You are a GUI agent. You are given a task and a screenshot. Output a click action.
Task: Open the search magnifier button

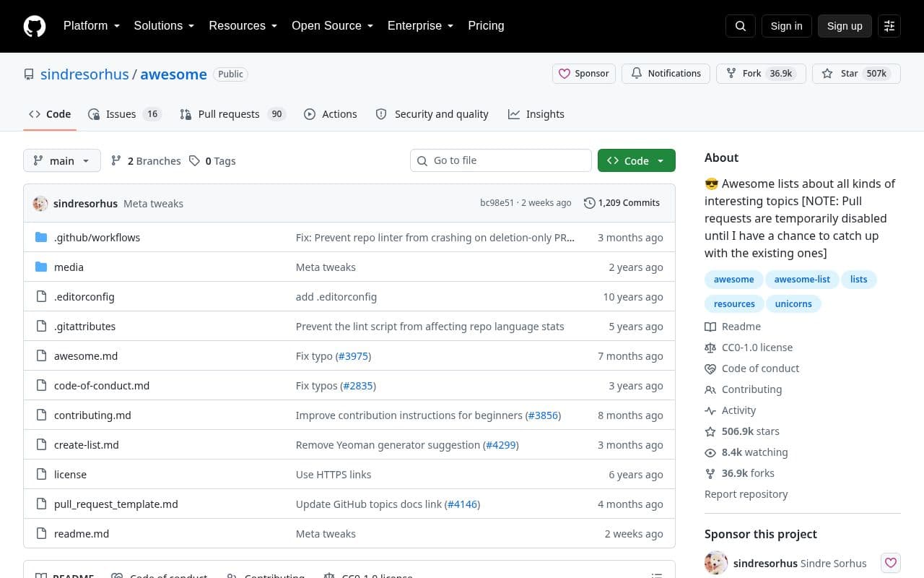(741, 26)
